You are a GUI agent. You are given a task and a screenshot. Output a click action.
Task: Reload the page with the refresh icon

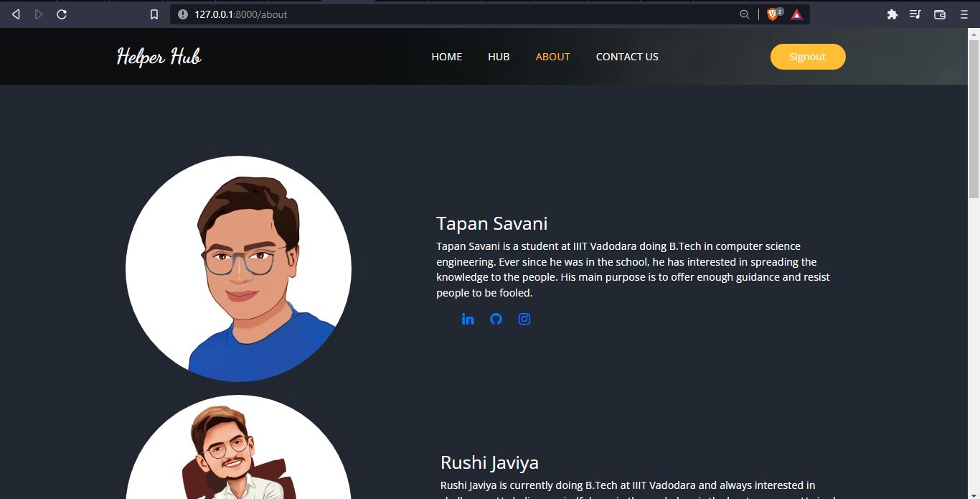click(62, 14)
